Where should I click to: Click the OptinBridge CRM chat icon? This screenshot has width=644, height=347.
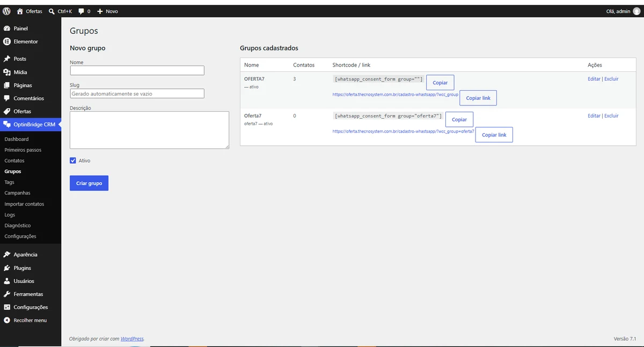point(7,125)
